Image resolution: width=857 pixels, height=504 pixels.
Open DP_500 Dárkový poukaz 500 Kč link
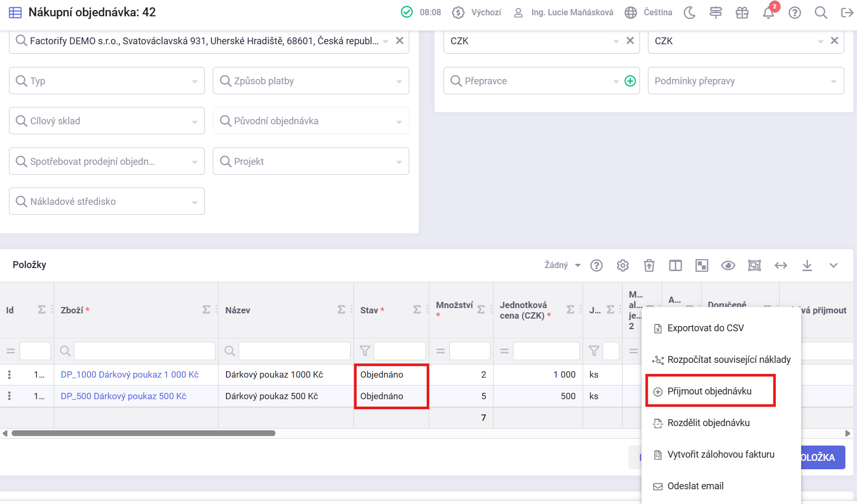tap(123, 396)
